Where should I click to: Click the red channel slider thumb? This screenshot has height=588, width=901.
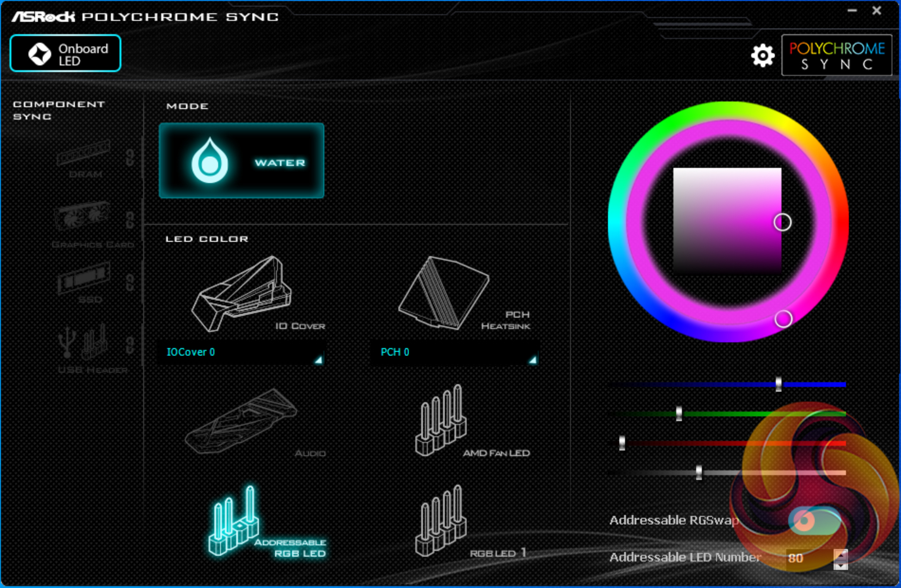[622, 443]
